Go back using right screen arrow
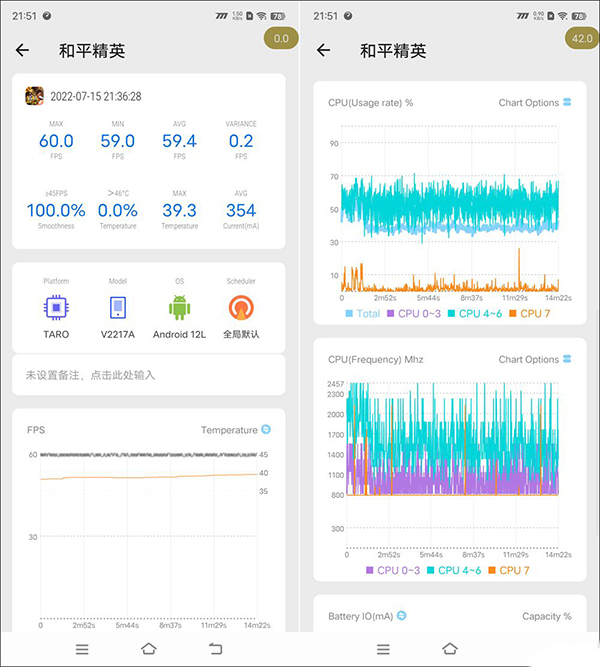 click(x=323, y=50)
